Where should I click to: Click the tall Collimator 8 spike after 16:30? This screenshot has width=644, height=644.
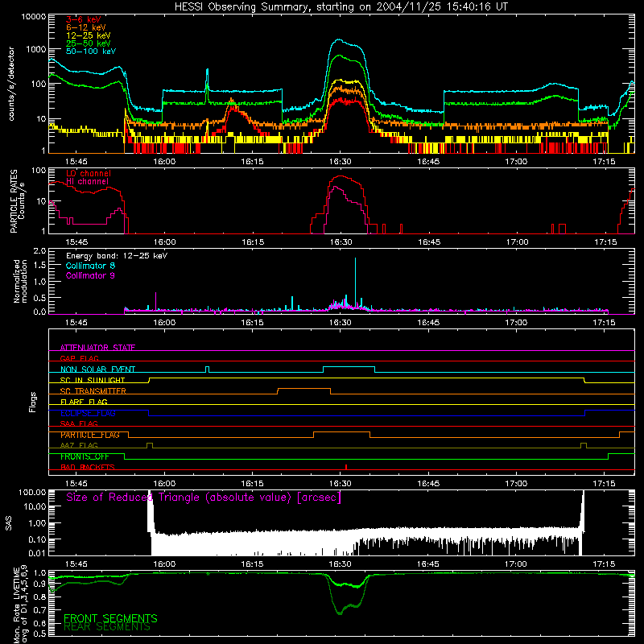[x=355, y=283]
